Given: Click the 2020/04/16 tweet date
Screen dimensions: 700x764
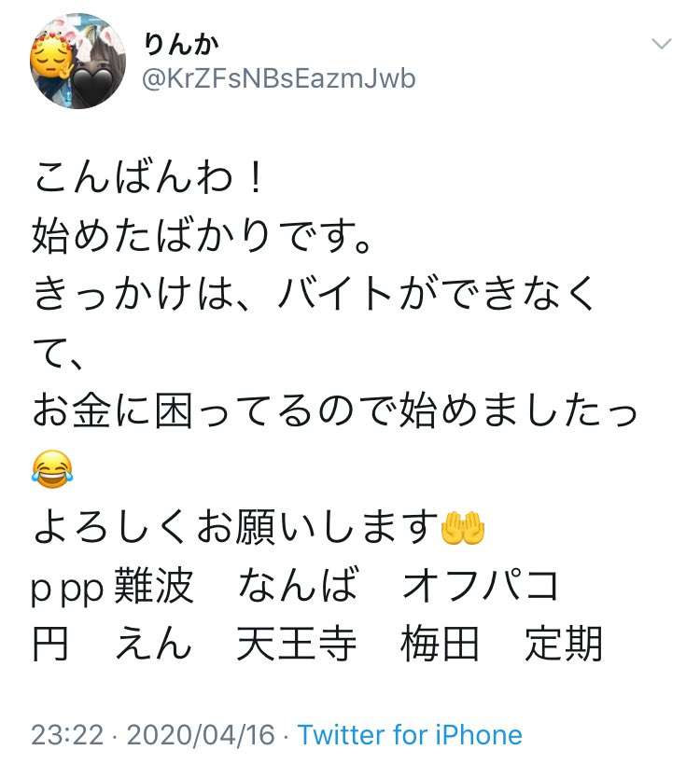Looking at the screenshot, I should [201, 734].
